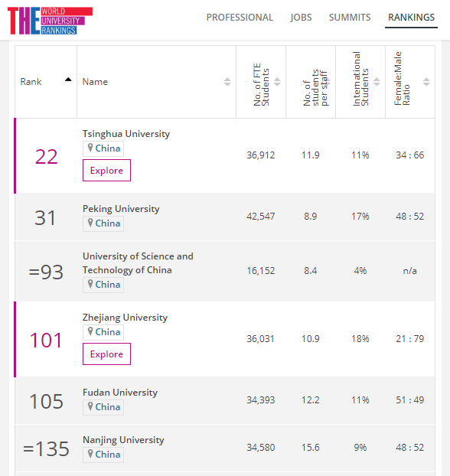
Task: Open the Tsinghua University link
Action: pyautogui.click(x=126, y=134)
